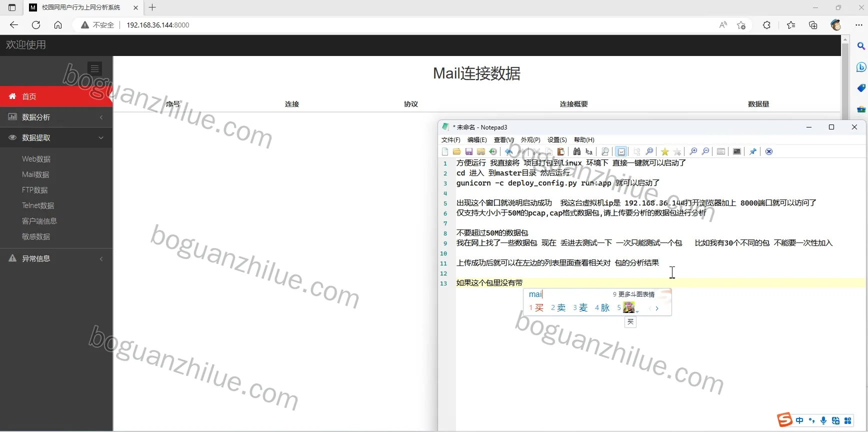Add page to favorites with the star-plus icon
Image resolution: width=868 pixels, height=432 pixels.
pyautogui.click(x=741, y=25)
